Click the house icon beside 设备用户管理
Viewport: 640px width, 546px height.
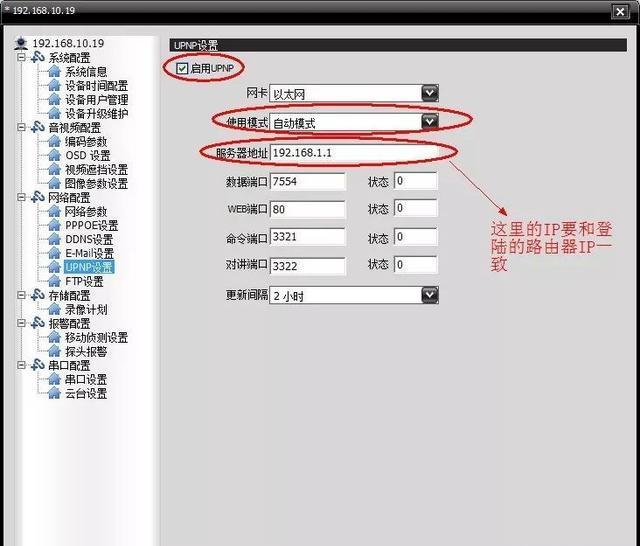54,100
